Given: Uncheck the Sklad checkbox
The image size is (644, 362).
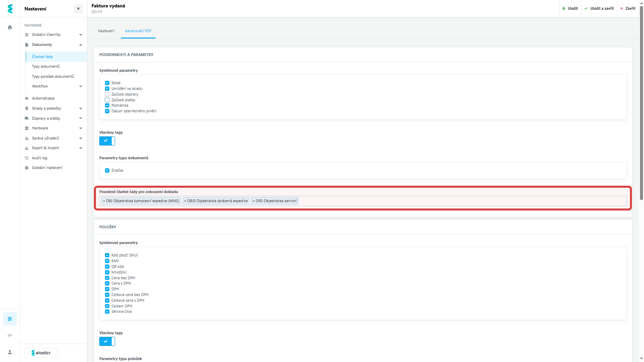Looking at the screenshot, I should (107, 83).
